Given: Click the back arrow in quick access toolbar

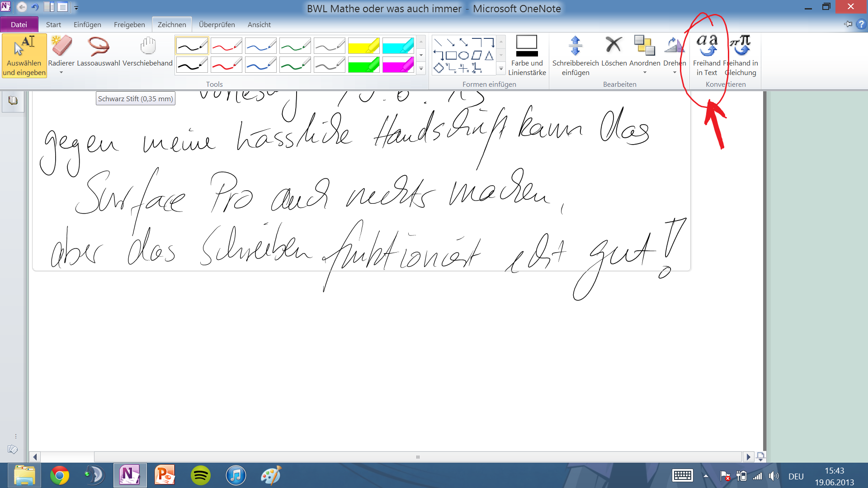Looking at the screenshot, I should [x=22, y=7].
